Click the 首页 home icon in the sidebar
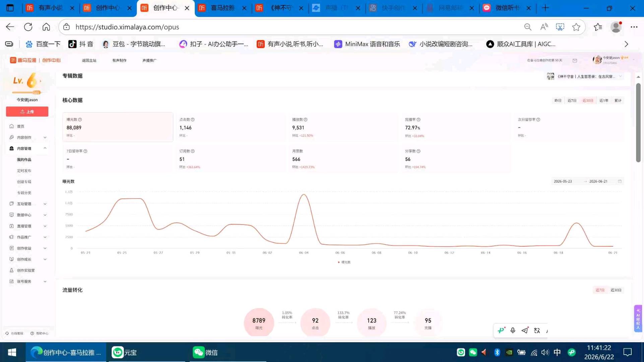644x362 pixels. point(12,126)
